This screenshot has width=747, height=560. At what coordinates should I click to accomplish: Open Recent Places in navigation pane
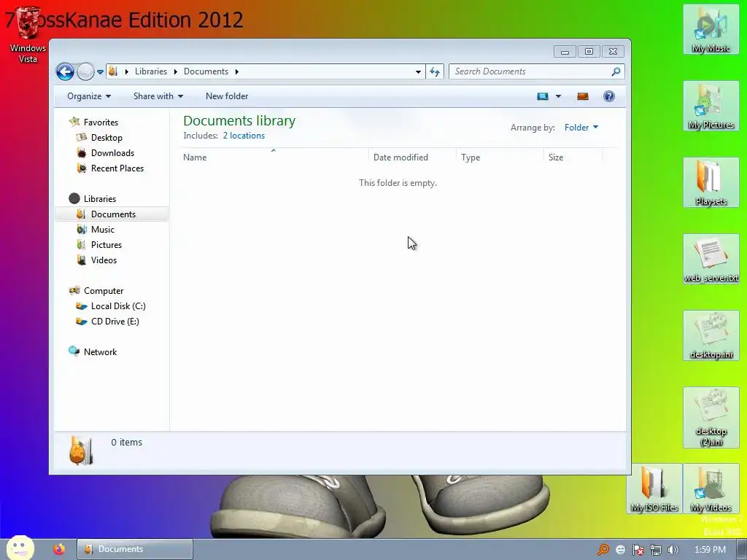pyautogui.click(x=117, y=168)
